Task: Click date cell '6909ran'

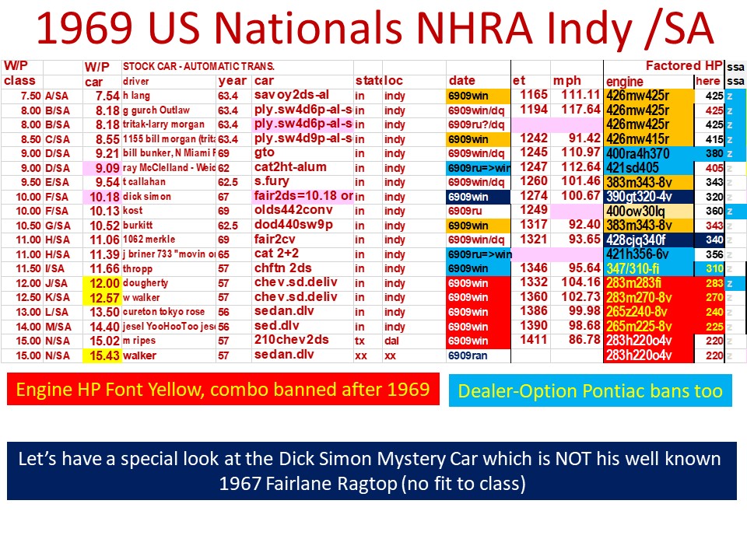Action: (x=468, y=355)
